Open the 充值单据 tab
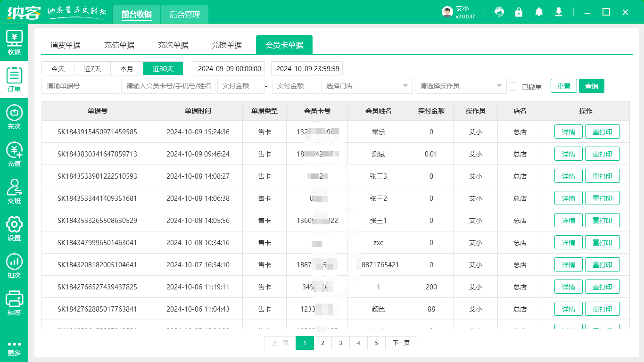This screenshot has width=644, height=362. coord(119,45)
